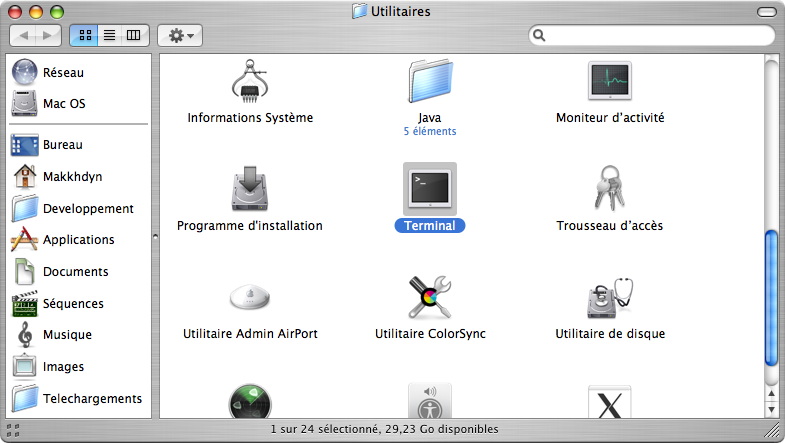Viewport: 785px width, 443px height.
Task: Select the Terminal application icon
Action: click(x=430, y=189)
